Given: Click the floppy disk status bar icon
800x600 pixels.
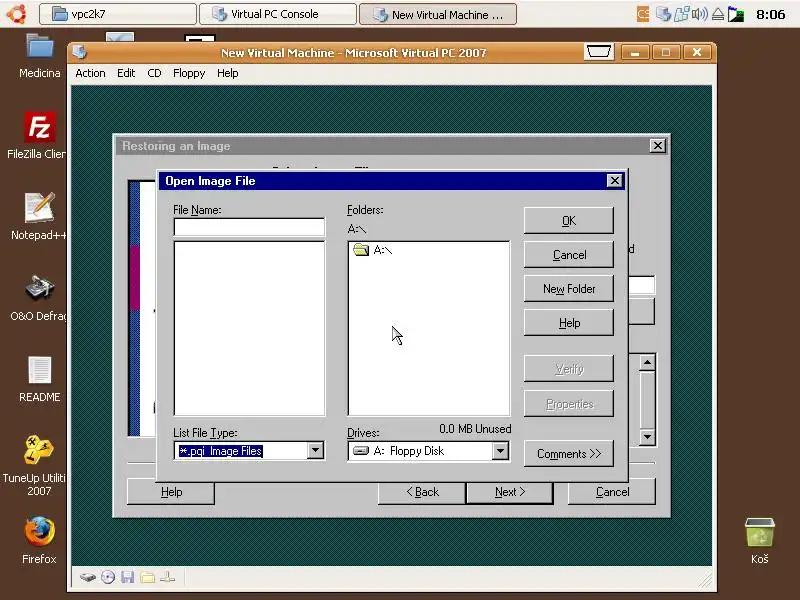Looking at the screenshot, I should click(x=128, y=577).
